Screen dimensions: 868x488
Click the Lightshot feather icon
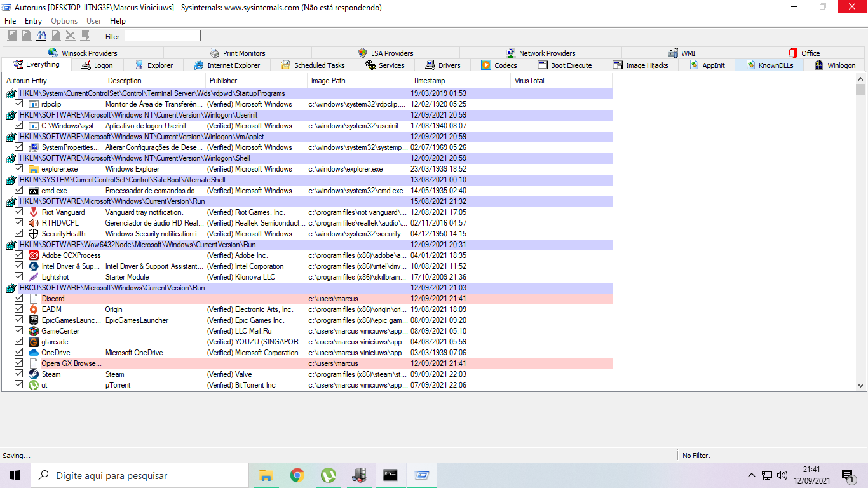coord(34,277)
